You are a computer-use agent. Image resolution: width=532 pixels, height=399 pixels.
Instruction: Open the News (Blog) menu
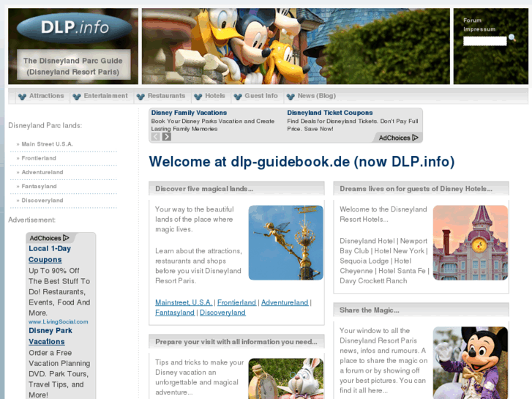[317, 96]
